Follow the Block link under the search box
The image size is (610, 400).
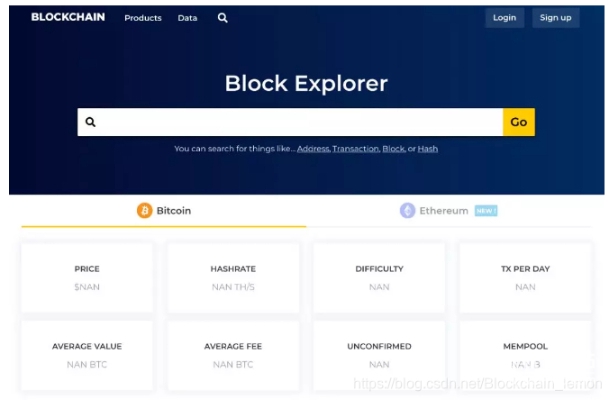click(x=394, y=149)
